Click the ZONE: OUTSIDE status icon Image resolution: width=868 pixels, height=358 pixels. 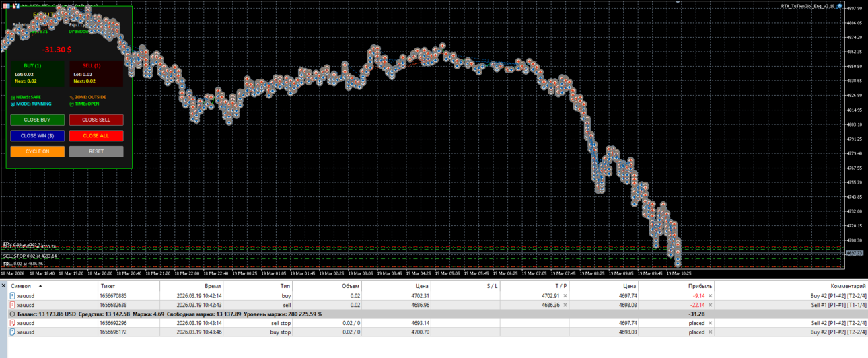72,98
